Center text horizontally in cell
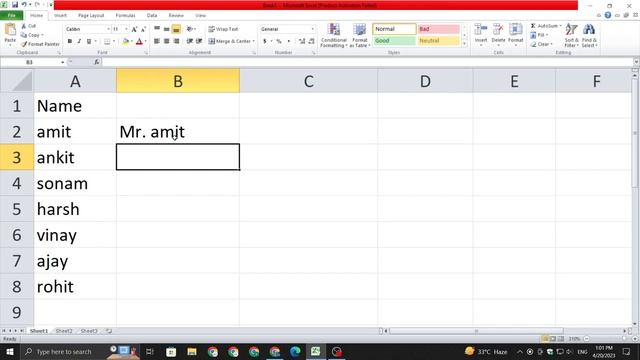The height and width of the screenshot is (360, 640). pyautogui.click(x=167, y=41)
